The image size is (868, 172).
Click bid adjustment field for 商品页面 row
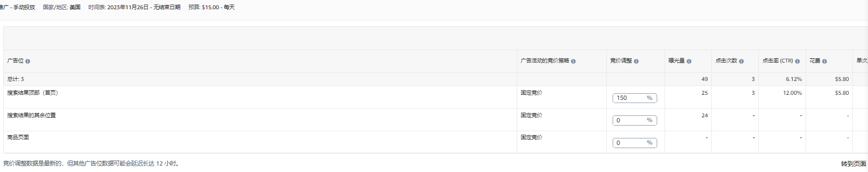[x=634, y=143]
